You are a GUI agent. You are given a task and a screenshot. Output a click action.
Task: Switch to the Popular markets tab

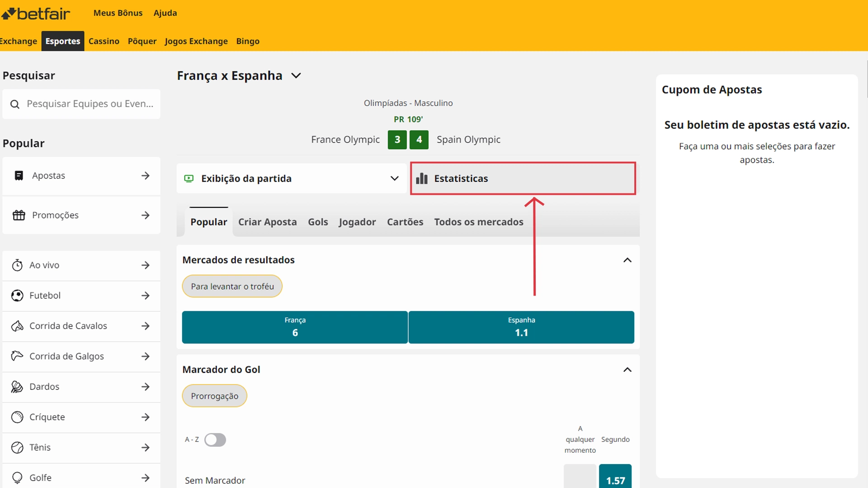(208, 222)
